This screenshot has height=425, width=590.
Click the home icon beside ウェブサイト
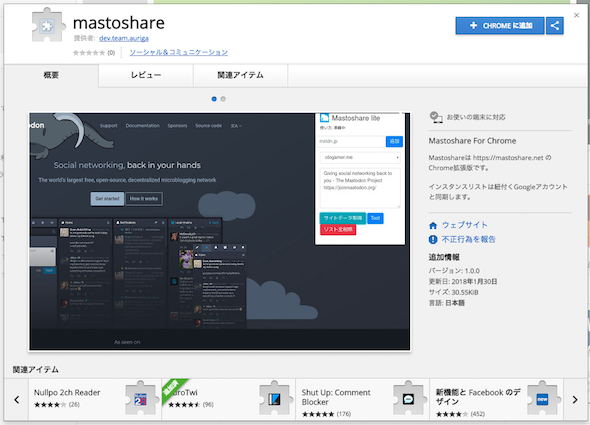point(433,225)
